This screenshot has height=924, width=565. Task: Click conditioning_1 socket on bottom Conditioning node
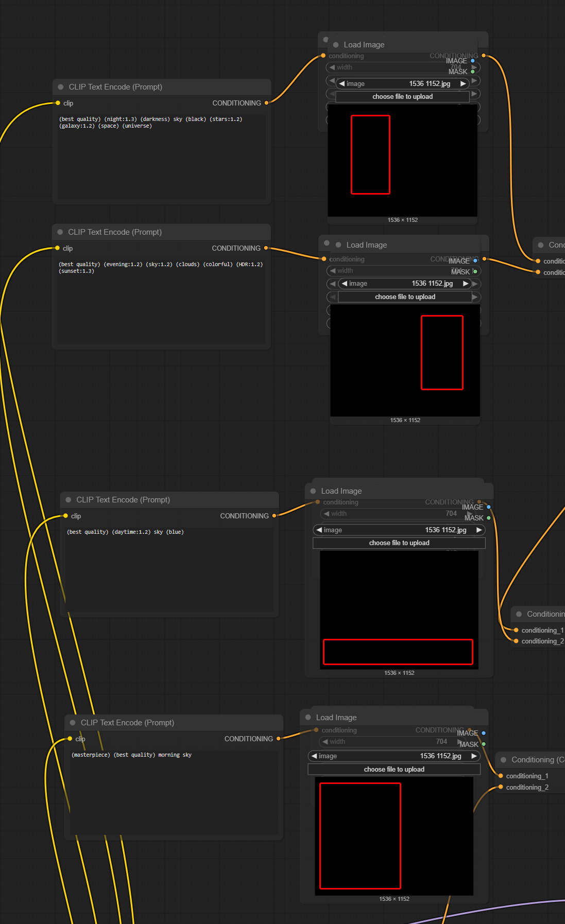(x=501, y=776)
